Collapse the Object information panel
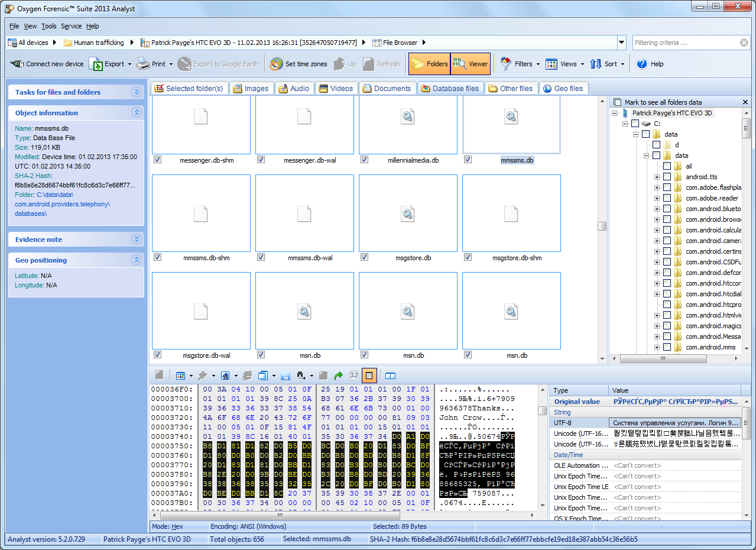The image size is (756, 550). 137,113
